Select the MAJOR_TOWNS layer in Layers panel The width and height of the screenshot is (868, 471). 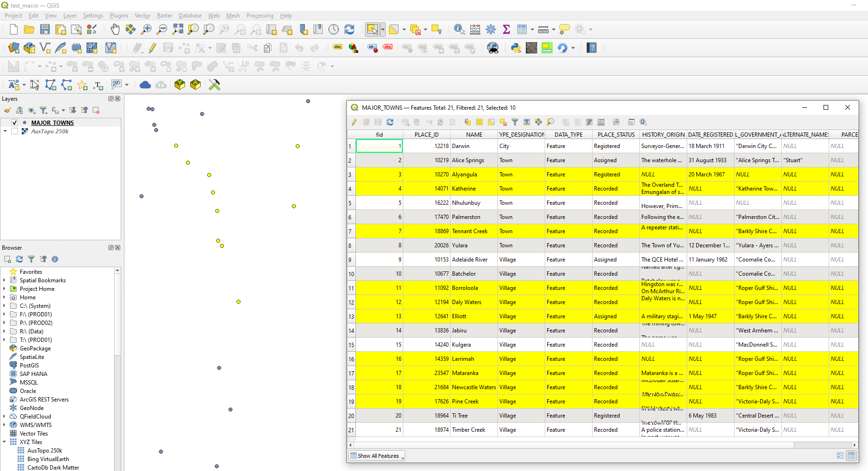(53, 122)
